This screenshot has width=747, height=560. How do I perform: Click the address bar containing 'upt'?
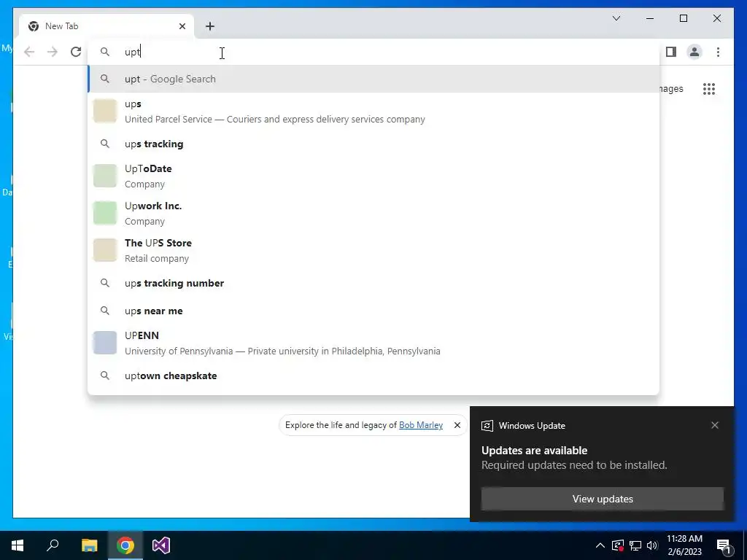(373, 52)
